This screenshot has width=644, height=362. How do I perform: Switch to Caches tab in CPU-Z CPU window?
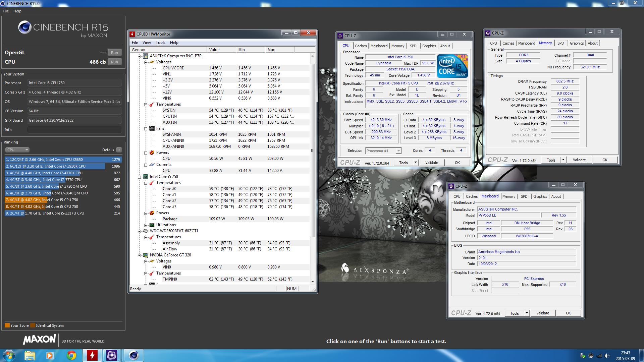[x=361, y=46]
